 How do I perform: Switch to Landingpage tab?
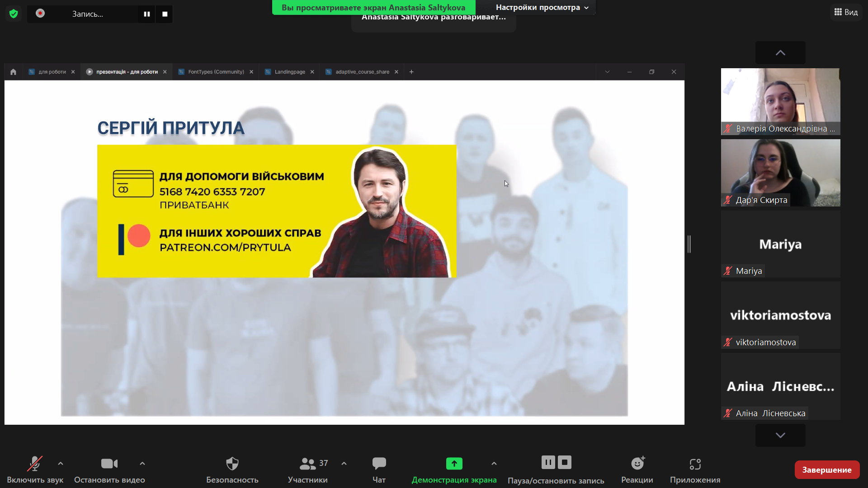289,72
